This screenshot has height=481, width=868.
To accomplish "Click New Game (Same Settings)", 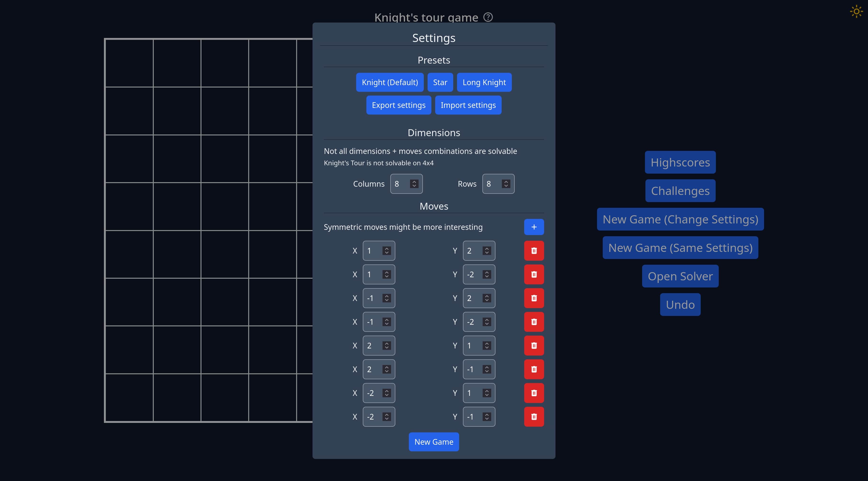I will pyautogui.click(x=680, y=248).
